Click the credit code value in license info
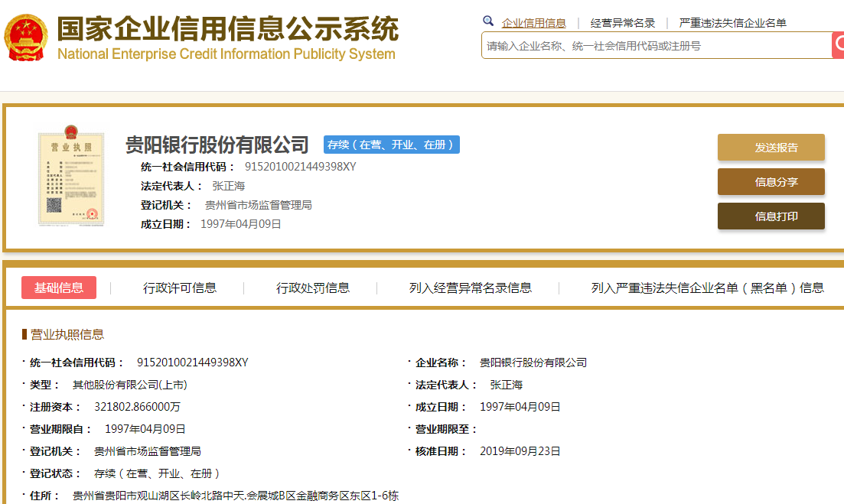 [193, 363]
